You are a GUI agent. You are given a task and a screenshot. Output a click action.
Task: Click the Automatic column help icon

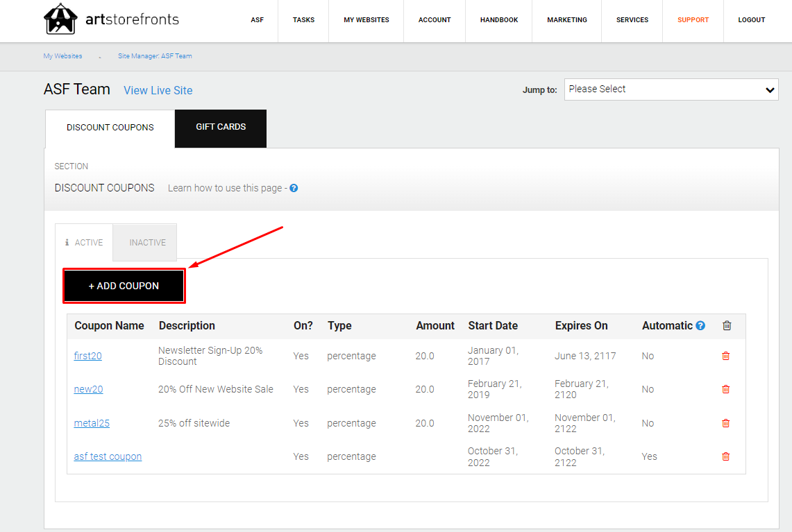[700, 325]
